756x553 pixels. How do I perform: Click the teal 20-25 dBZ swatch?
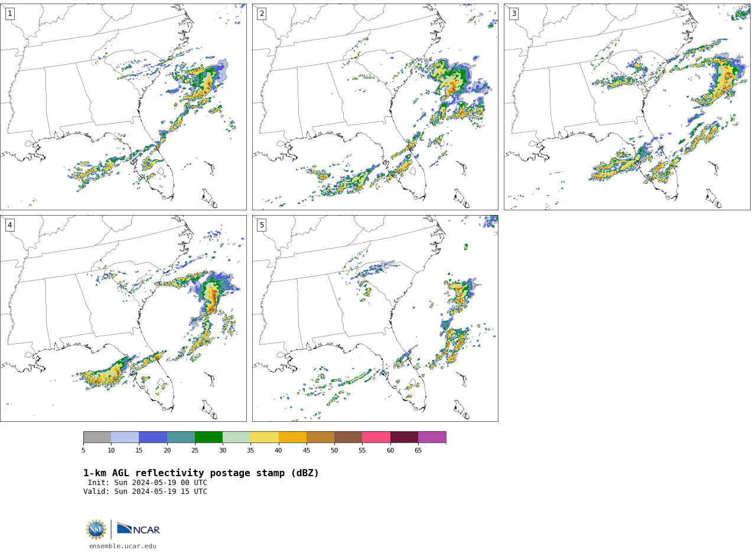pos(181,437)
